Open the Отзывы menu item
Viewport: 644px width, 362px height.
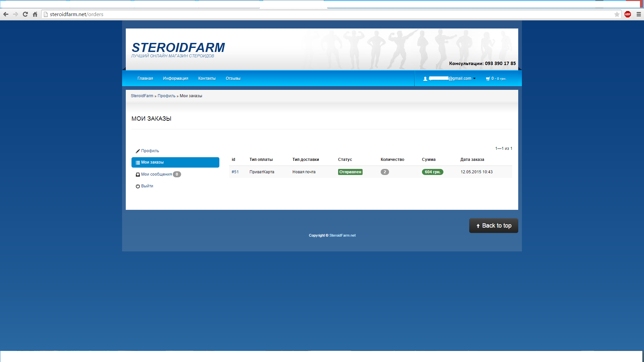pos(233,78)
